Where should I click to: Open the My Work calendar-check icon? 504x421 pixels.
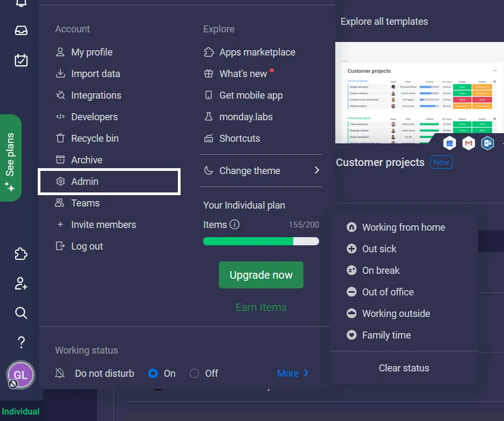point(21,60)
